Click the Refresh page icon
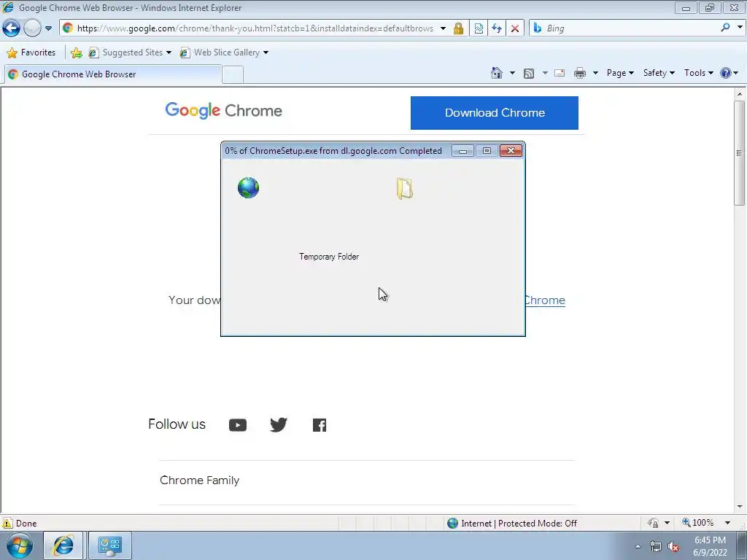The height and width of the screenshot is (560, 747). click(x=497, y=28)
